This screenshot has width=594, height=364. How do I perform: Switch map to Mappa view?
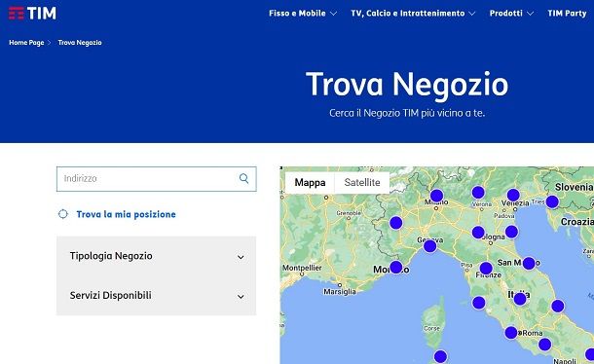(310, 183)
